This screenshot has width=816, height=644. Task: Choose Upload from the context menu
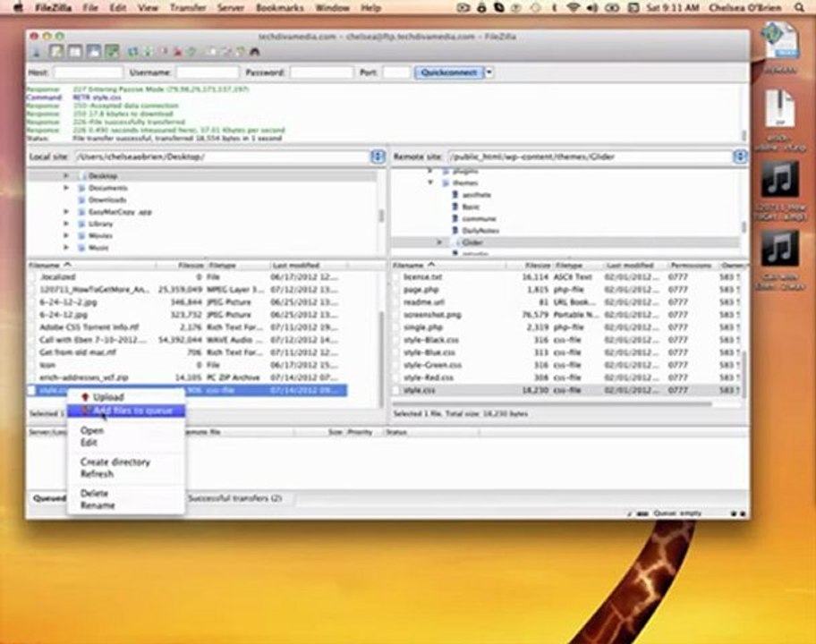coord(108,397)
